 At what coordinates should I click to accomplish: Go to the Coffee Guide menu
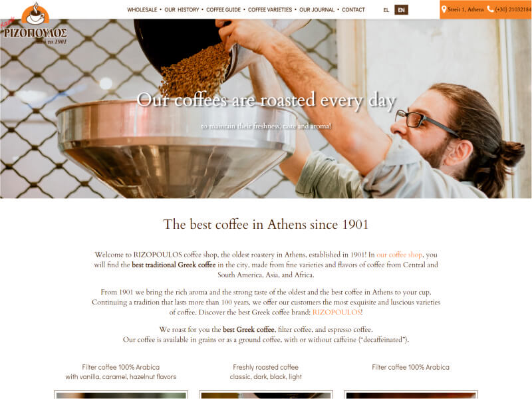coord(223,10)
